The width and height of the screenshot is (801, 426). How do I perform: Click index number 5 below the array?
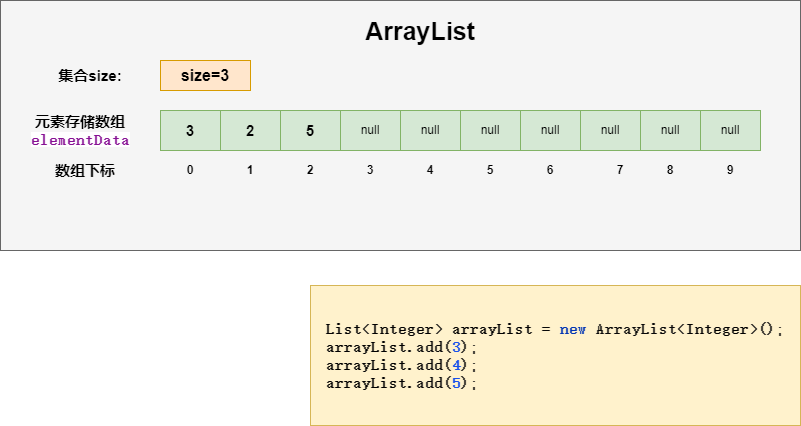click(490, 170)
